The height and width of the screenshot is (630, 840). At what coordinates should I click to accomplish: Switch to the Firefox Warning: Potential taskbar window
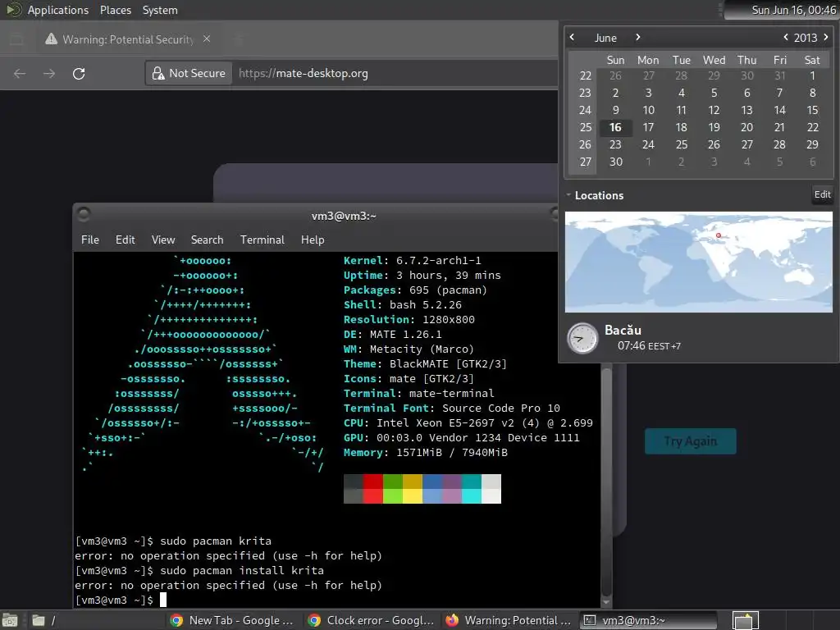click(x=509, y=620)
